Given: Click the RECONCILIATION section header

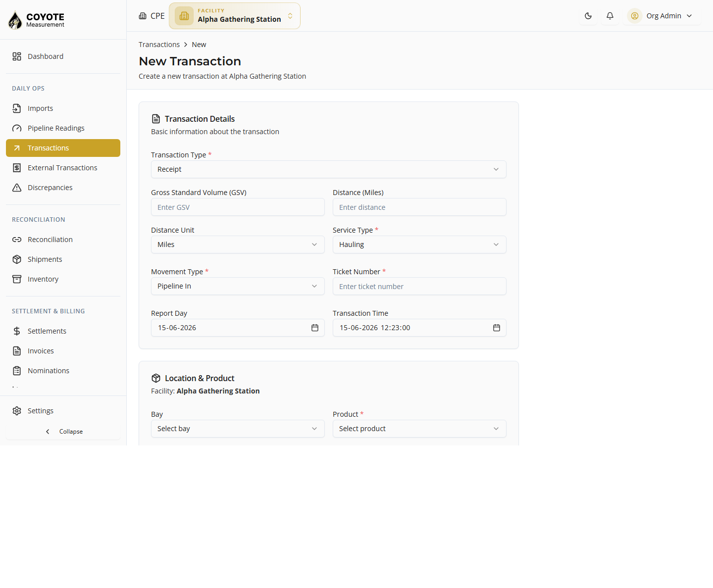Looking at the screenshot, I should tap(39, 220).
